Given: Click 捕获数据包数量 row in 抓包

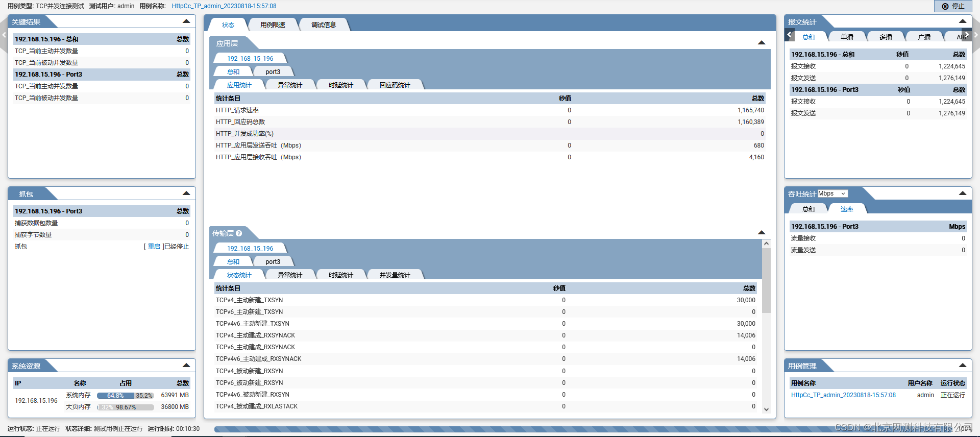Looking at the screenshot, I should click(102, 223).
